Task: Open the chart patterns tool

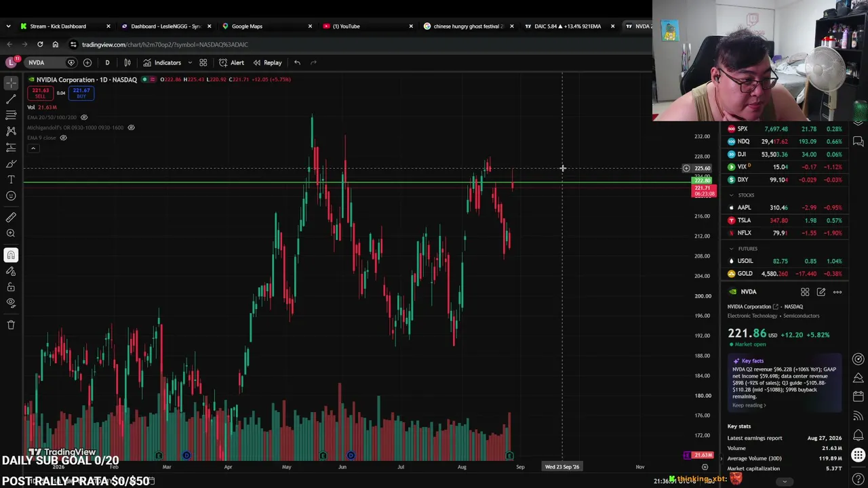Action: coord(11,131)
